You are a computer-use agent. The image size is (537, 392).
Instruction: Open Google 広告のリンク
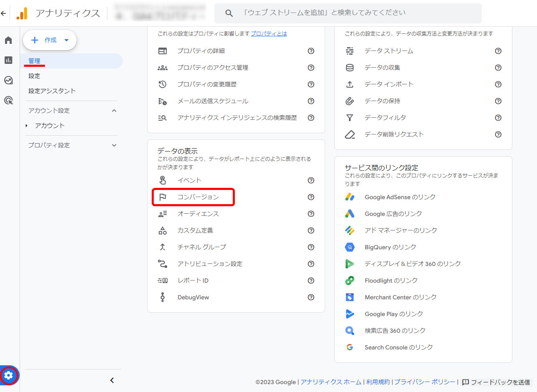click(393, 214)
